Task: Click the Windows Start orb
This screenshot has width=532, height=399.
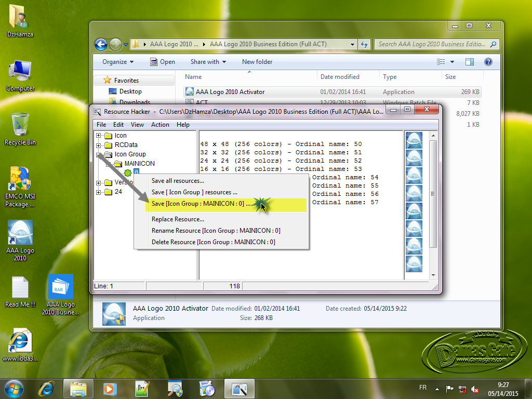Action: tap(14, 389)
